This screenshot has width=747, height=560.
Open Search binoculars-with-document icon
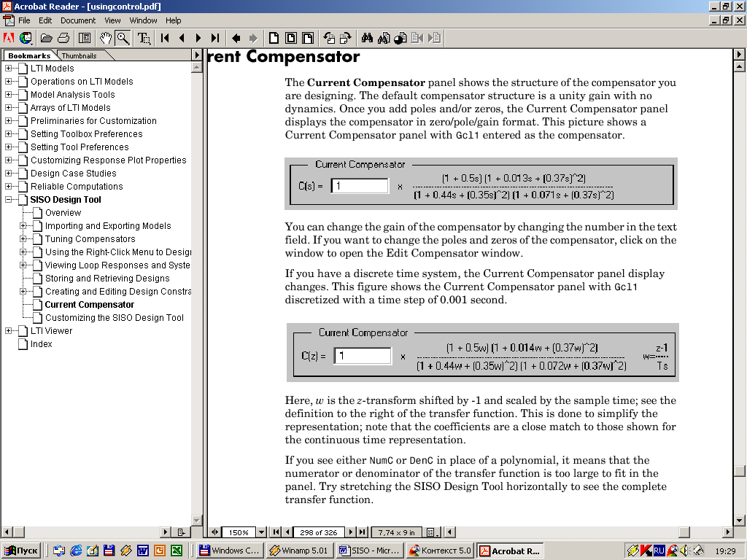pos(384,38)
